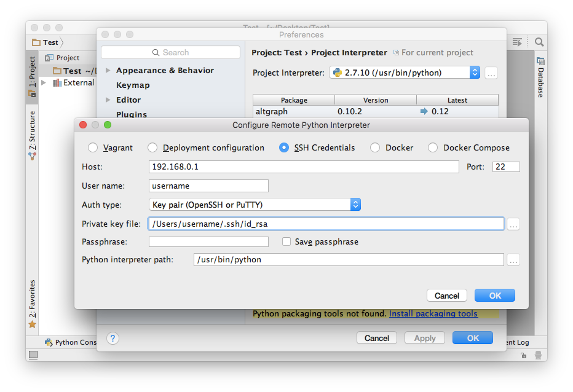Image resolution: width=573 pixels, height=392 pixels.
Task: Click the tool windows toggle icon bottom-left
Action: coord(33,355)
